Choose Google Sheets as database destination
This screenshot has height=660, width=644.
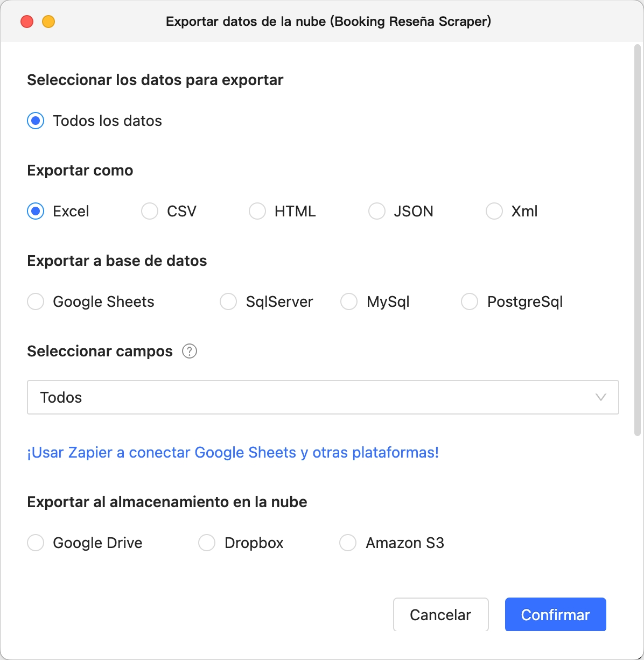pyautogui.click(x=35, y=301)
